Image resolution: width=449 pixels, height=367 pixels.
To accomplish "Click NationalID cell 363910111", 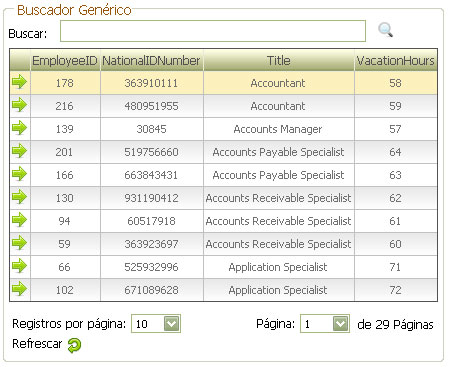I will click(151, 83).
